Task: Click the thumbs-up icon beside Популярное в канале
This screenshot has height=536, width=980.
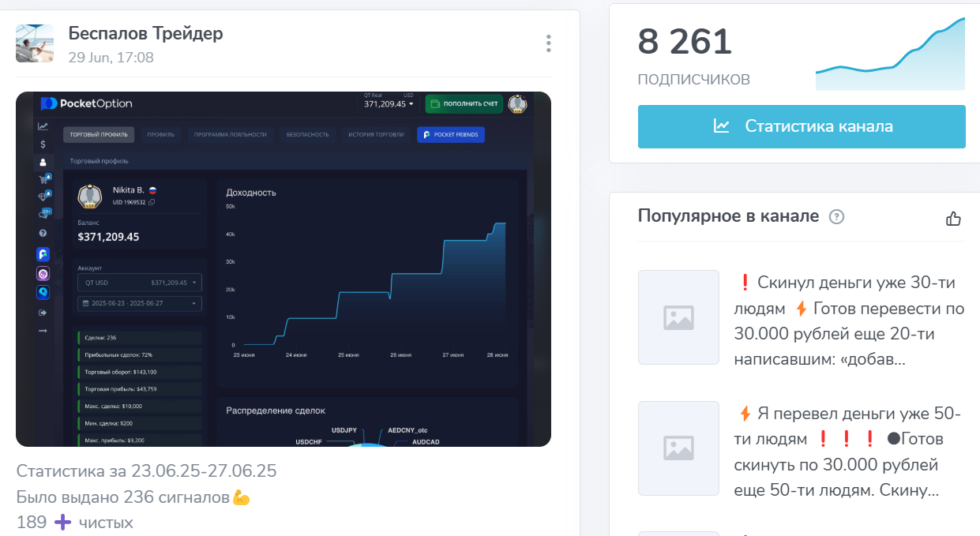Action: (953, 219)
